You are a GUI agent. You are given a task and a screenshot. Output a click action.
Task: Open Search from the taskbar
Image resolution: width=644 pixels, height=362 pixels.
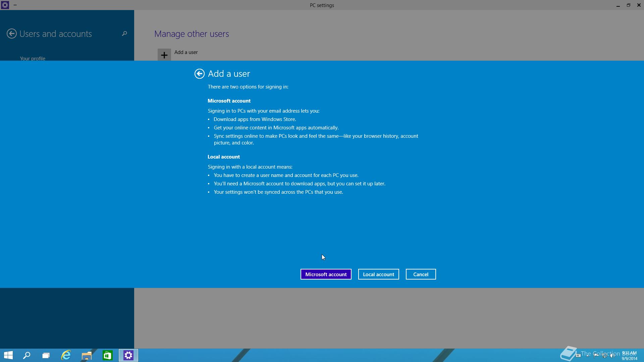pyautogui.click(x=26, y=355)
